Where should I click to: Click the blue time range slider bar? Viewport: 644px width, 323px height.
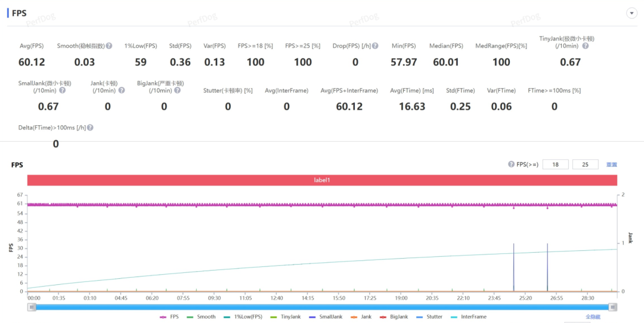tap(322, 307)
